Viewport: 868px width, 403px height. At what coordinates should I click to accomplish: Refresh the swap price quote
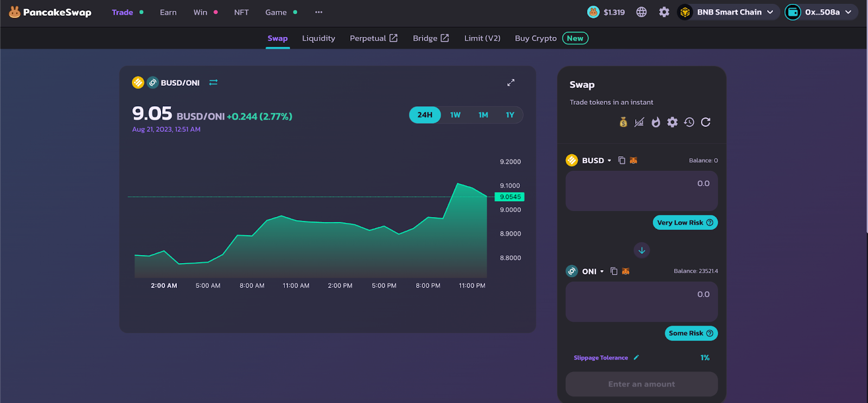[x=706, y=122]
